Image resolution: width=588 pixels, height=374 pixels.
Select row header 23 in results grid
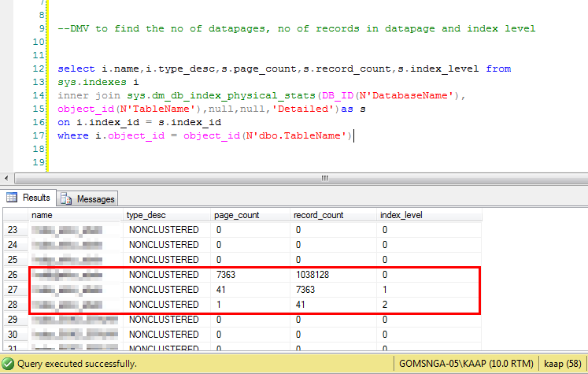pyautogui.click(x=16, y=230)
